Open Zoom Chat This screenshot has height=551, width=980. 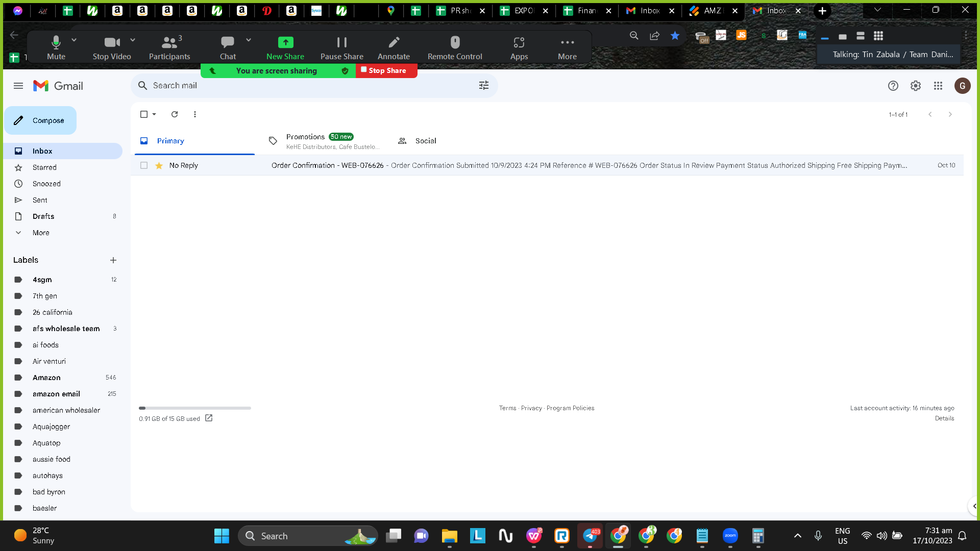coord(228,48)
